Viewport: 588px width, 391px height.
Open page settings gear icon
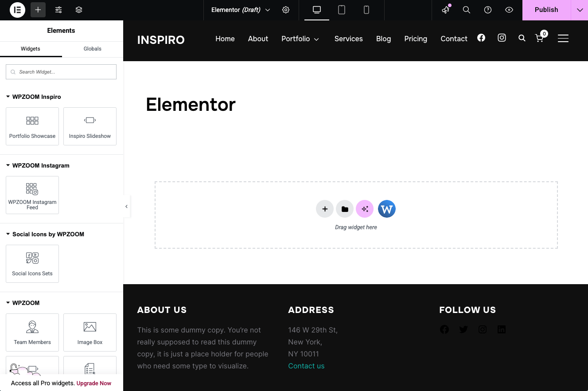(286, 10)
